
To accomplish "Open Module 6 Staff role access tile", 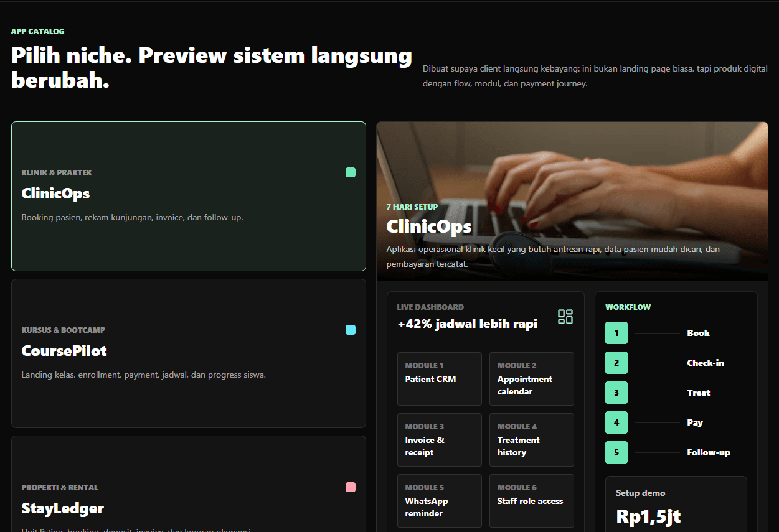I will pos(532,501).
